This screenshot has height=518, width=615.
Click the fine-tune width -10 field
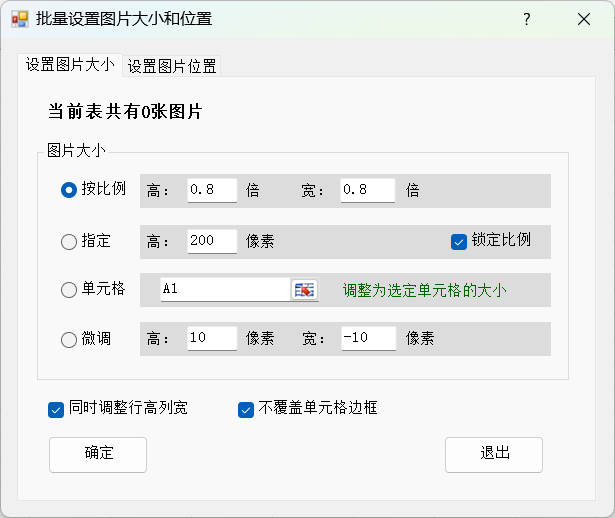367,339
